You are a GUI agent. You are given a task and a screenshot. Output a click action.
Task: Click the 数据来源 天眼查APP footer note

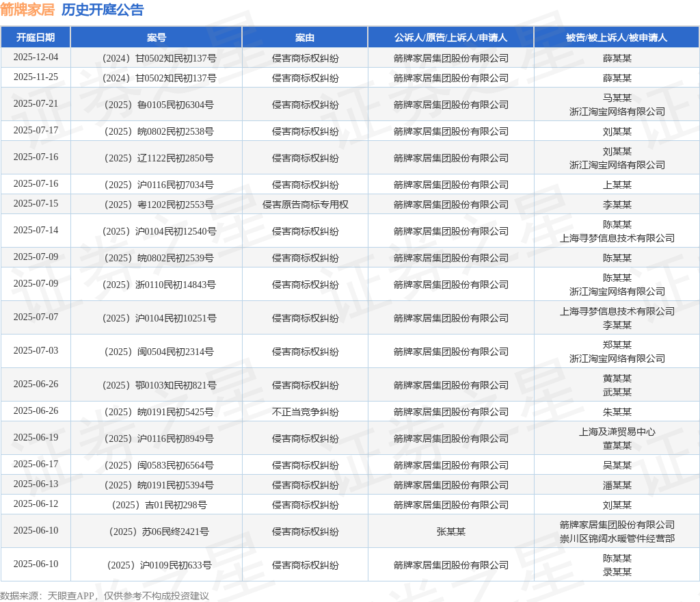(x=105, y=596)
